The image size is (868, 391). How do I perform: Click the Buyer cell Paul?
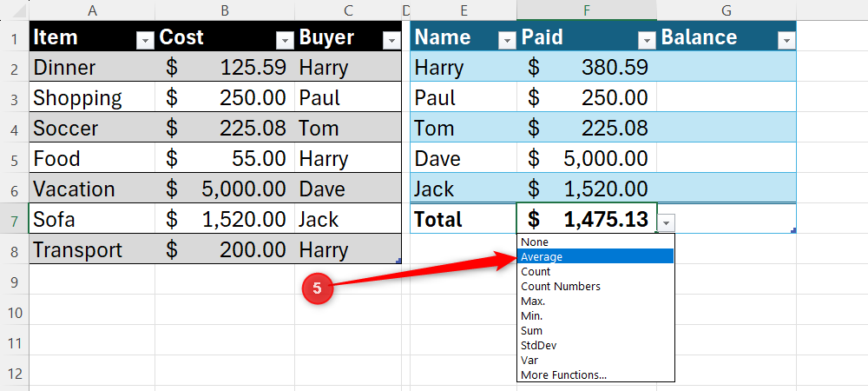[348, 97]
